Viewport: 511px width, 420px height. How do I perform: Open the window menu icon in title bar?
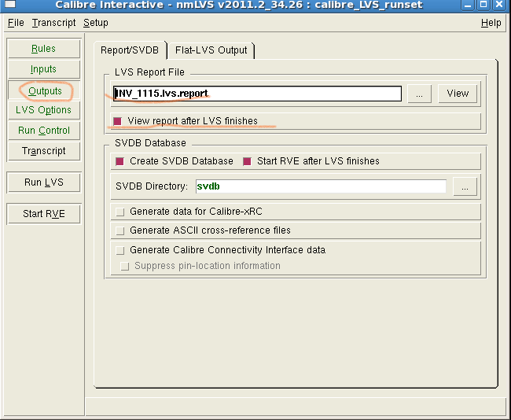coord(9,4)
